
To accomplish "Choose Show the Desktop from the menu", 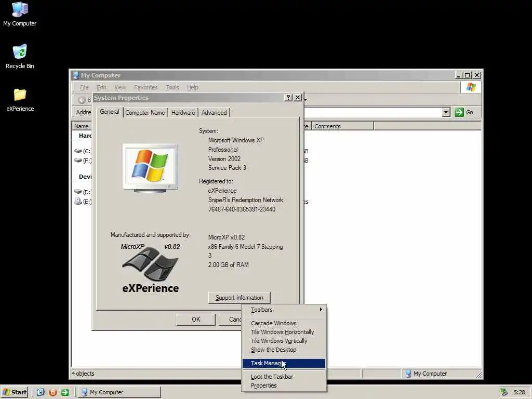I will 284,350.
